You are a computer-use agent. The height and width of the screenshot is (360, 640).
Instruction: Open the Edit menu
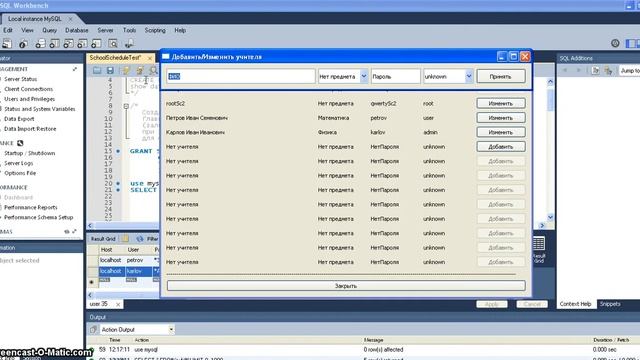pos(8,30)
